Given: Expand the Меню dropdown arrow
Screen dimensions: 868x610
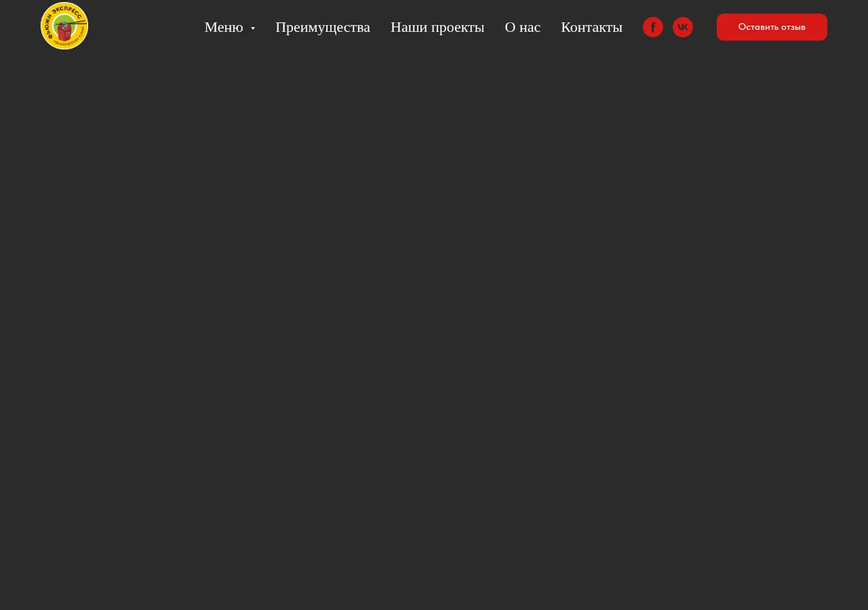Looking at the screenshot, I should [252, 29].
